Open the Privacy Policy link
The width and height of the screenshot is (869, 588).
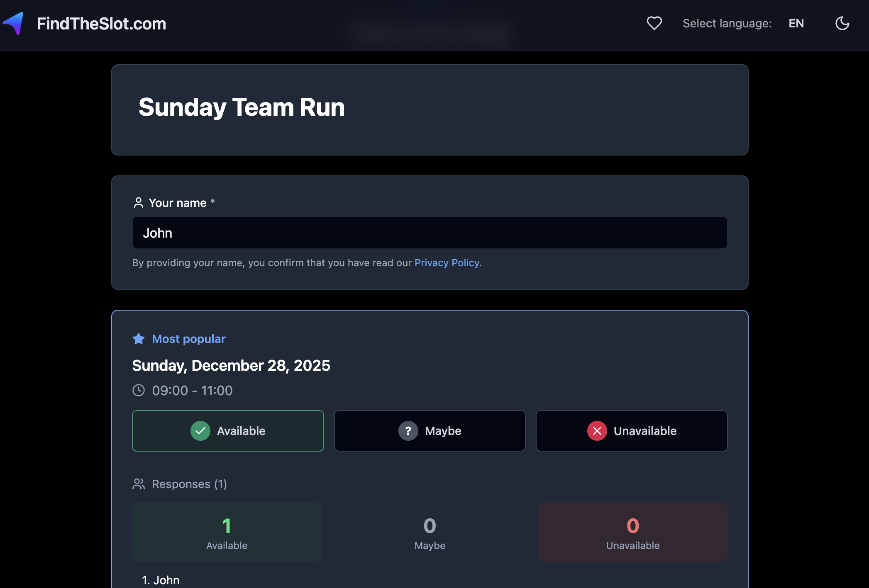(x=447, y=262)
